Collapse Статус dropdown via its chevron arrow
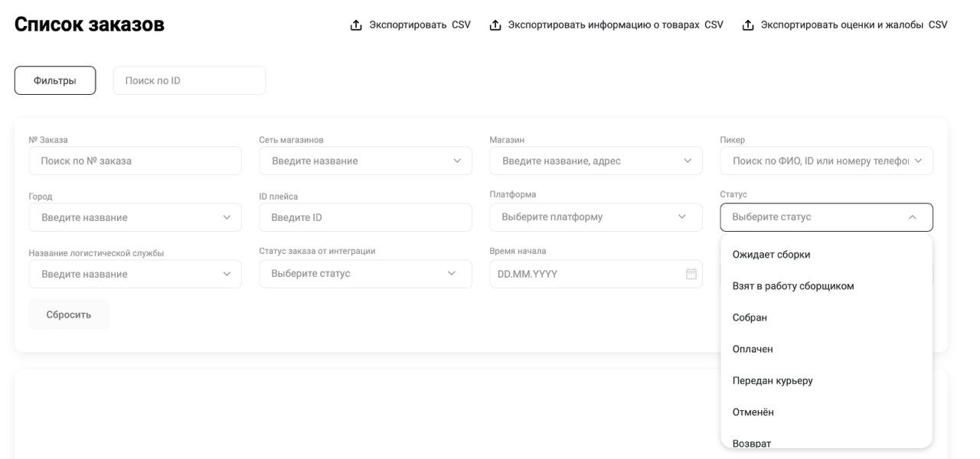Screen dimensions: 980x459 pos(912,217)
